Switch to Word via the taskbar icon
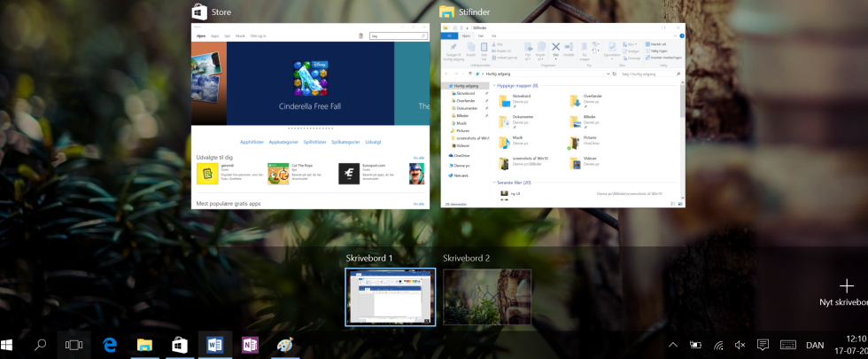868x359 pixels. tap(214, 345)
